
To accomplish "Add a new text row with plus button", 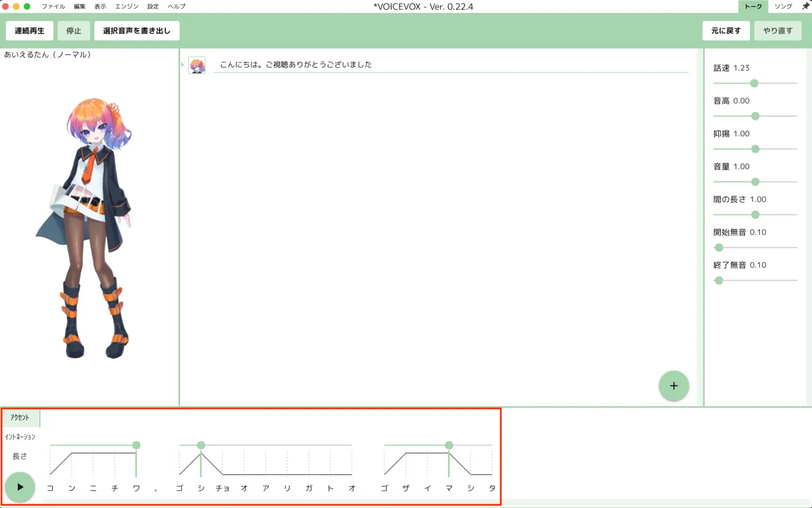I will [673, 386].
